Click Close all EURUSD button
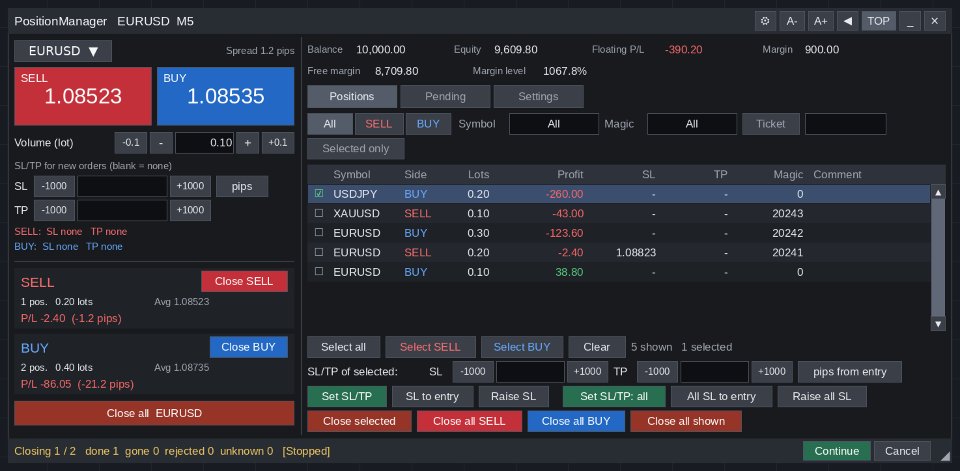960x471 pixels. pos(154,413)
